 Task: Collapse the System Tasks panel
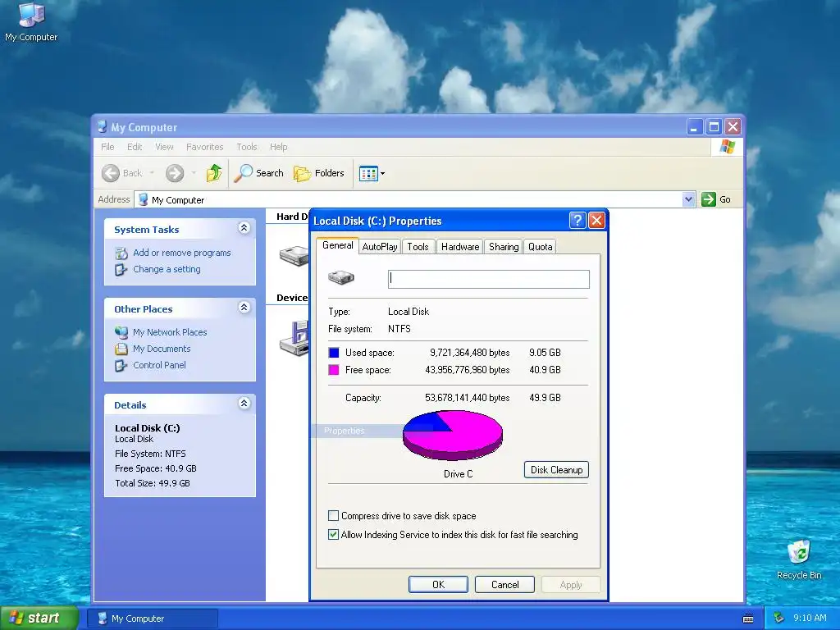[244, 228]
